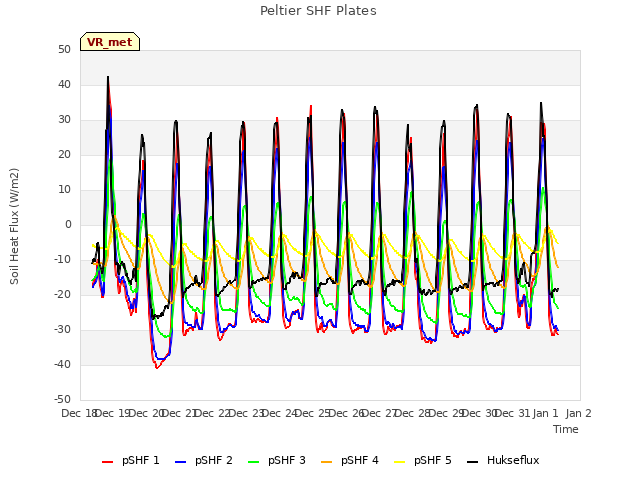Viewport: 640px width, 480px height.
Task: Click the VR_met annotation box
Action: (x=110, y=42)
